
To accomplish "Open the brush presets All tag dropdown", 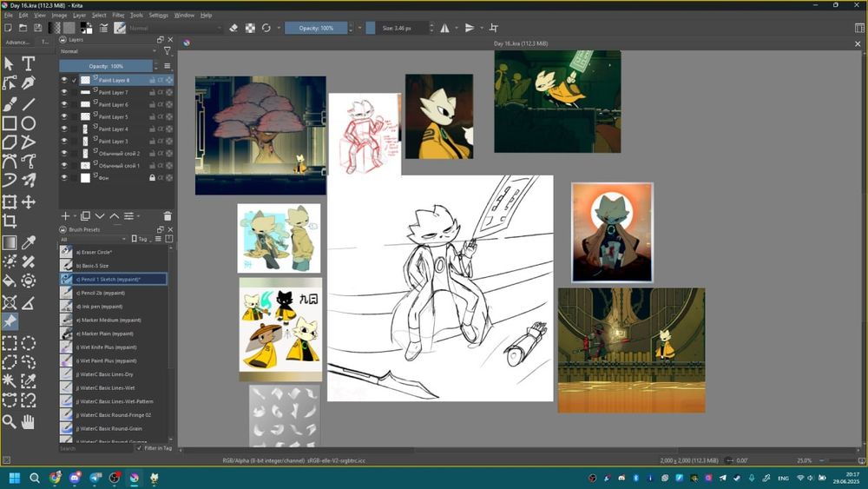I will pos(93,239).
